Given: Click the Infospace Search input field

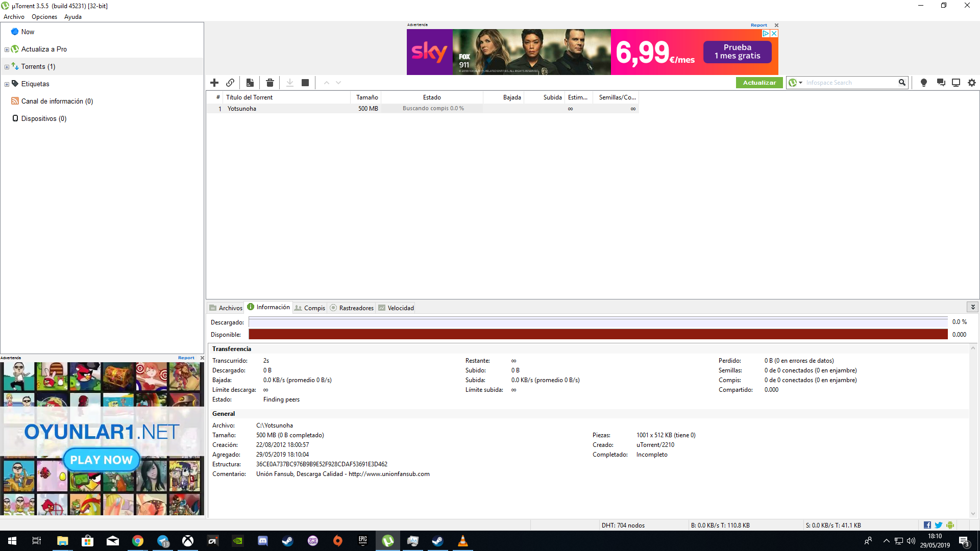Looking at the screenshot, I should pos(850,83).
